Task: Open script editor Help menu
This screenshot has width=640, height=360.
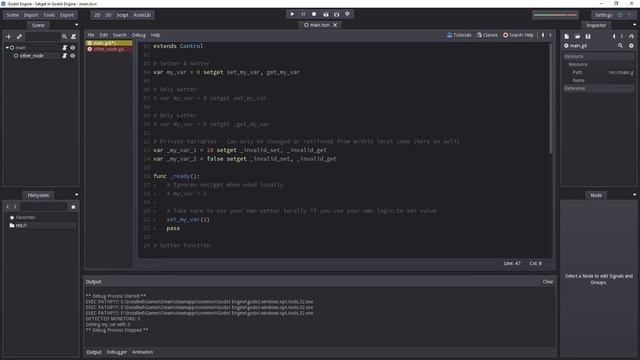Action: 156,35
